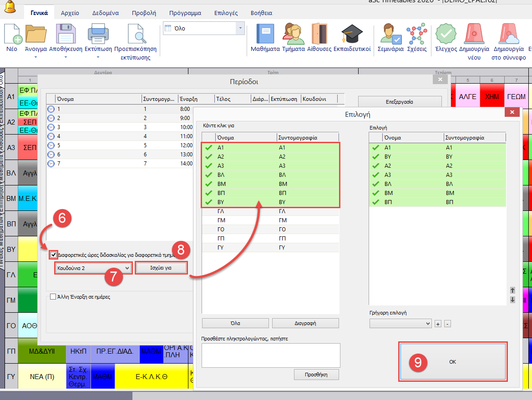Run the Έλεγχος (Check) checkmark icon
The image size is (532, 400).
pyautogui.click(x=446, y=35)
